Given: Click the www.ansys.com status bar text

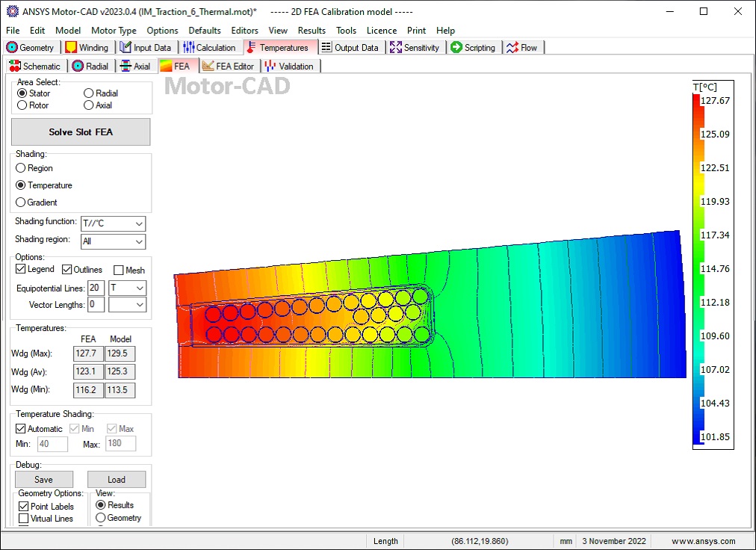Looking at the screenshot, I should pos(704,541).
